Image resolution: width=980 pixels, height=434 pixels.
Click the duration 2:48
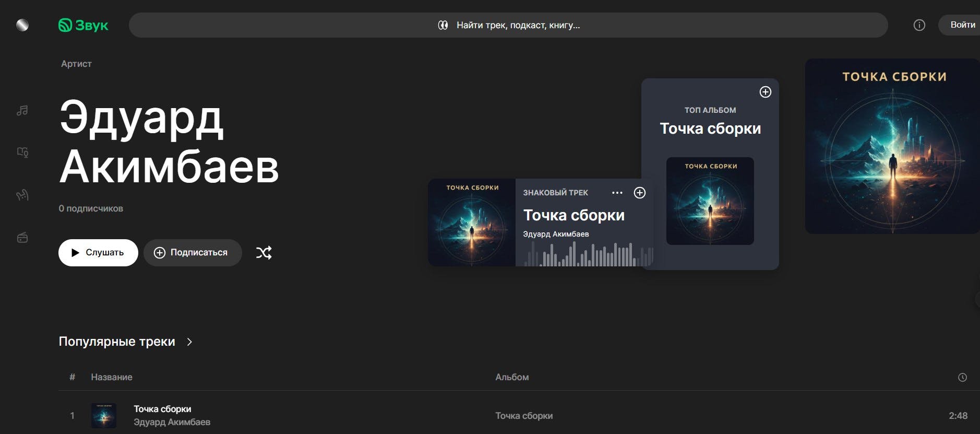(x=958, y=416)
